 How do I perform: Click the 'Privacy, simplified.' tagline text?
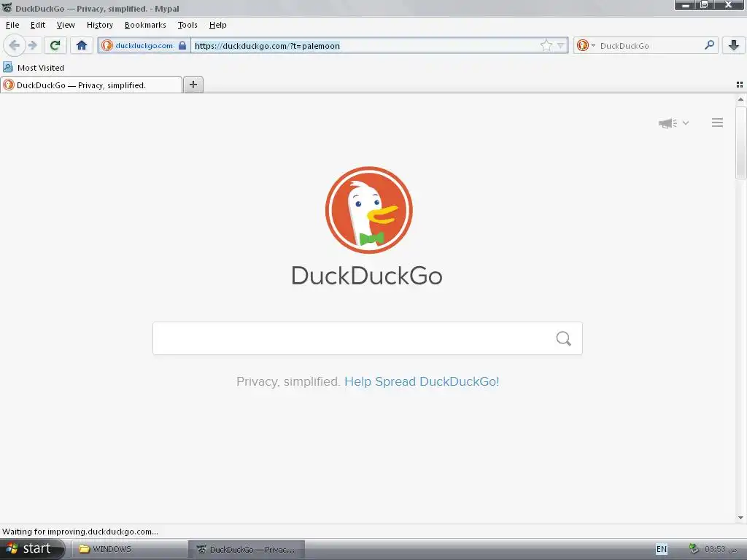click(288, 381)
